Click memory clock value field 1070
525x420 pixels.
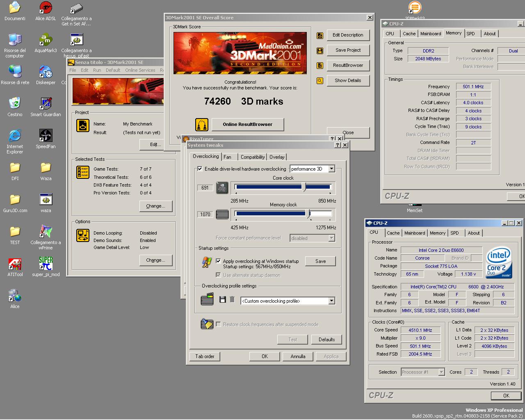[x=205, y=214]
